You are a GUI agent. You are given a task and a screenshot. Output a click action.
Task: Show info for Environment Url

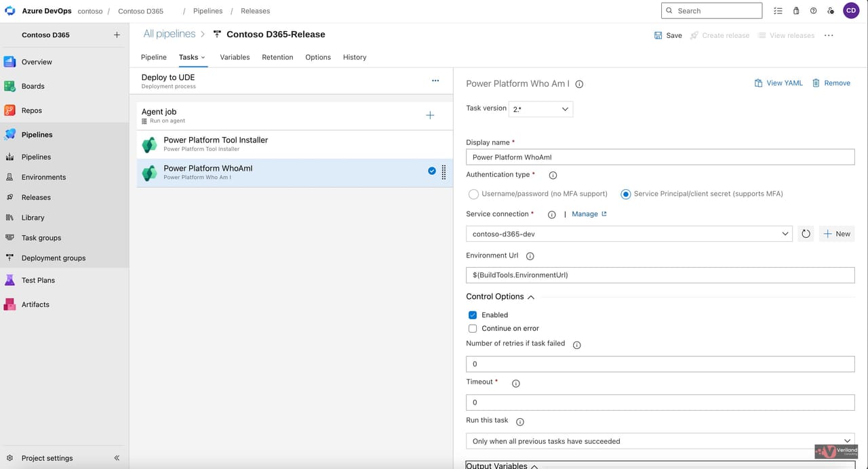[530, 256]
